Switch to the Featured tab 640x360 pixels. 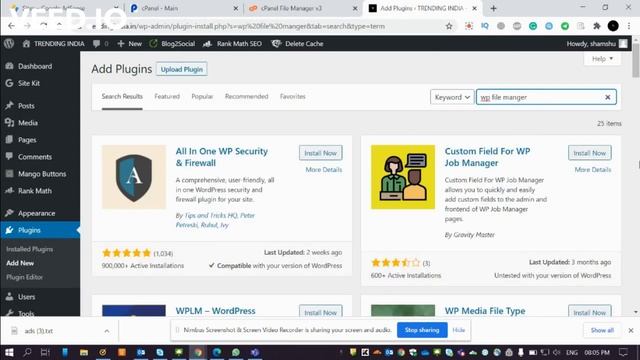(x=167, y=96)
